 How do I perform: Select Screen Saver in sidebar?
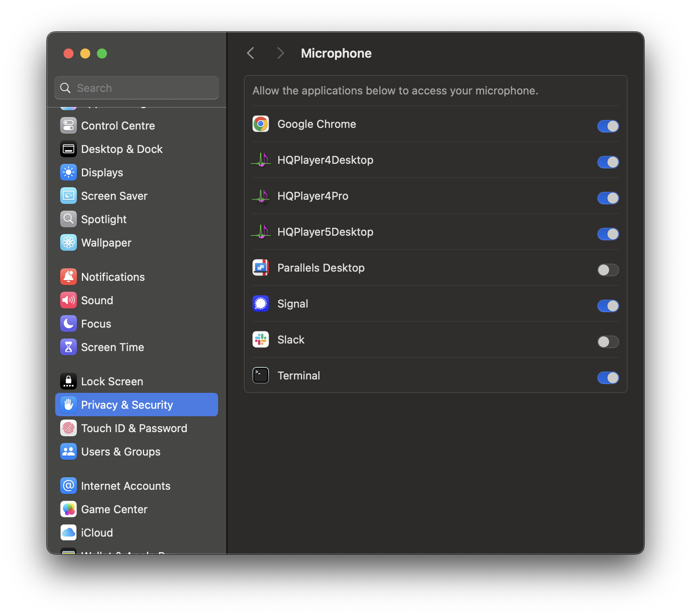click(x=137, y=196)
